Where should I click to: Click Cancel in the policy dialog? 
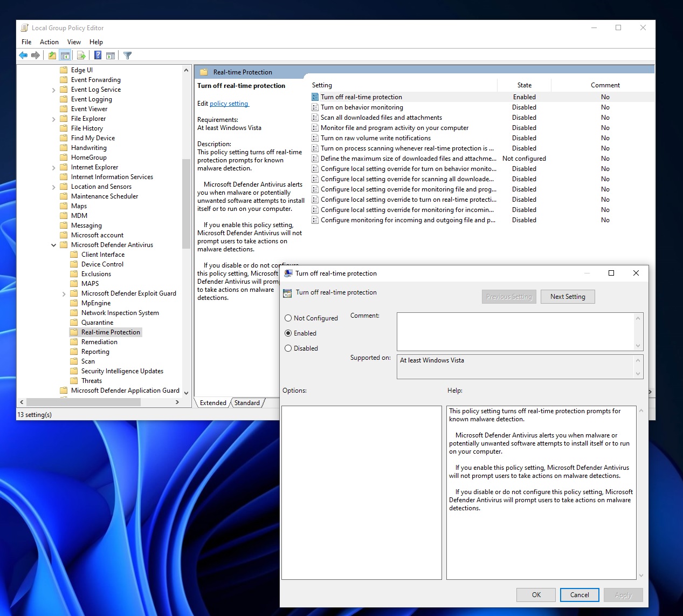click(x=579, y=595)
